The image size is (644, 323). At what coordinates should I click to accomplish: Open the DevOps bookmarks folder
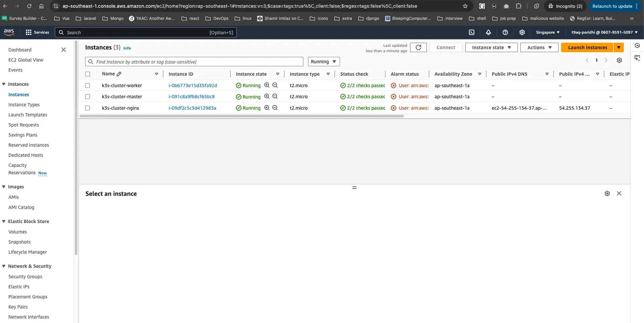pos(216,19)
